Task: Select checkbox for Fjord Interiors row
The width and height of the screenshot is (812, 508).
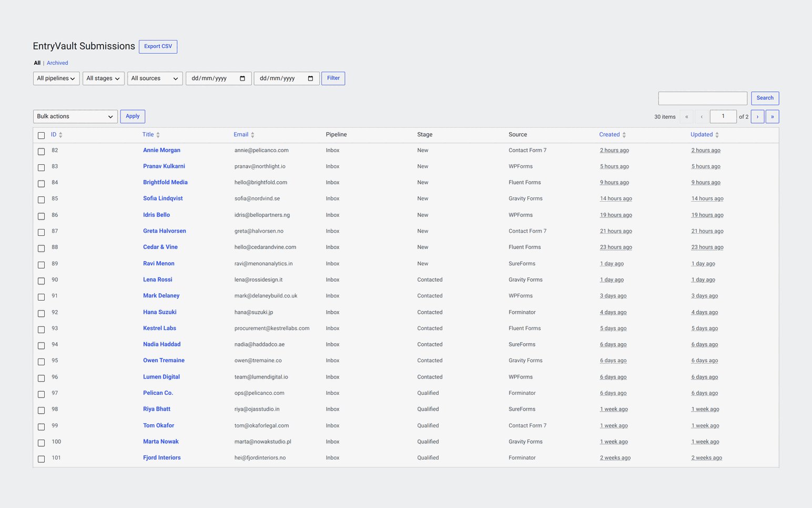Action: click(41, 459)
